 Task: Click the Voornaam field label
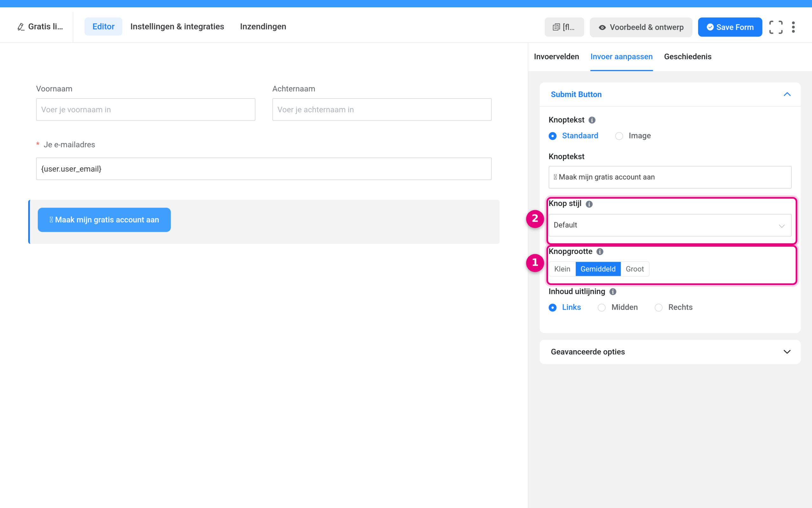pyautogui.click(x=54, y=89)
